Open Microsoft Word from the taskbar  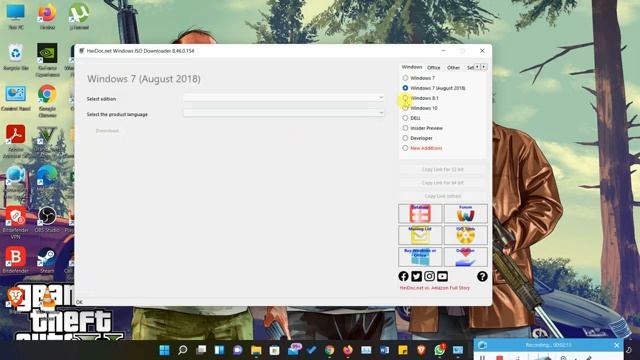click(384, 350)
